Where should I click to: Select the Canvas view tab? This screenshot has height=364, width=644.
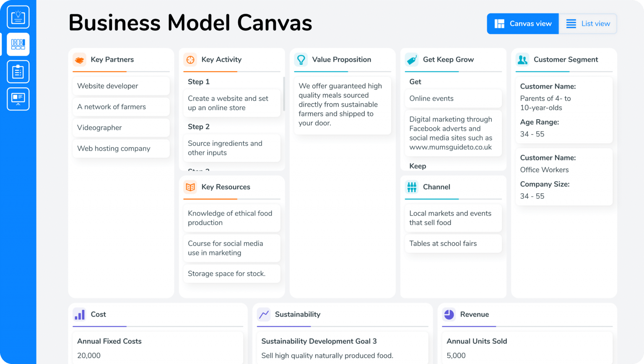523,24
